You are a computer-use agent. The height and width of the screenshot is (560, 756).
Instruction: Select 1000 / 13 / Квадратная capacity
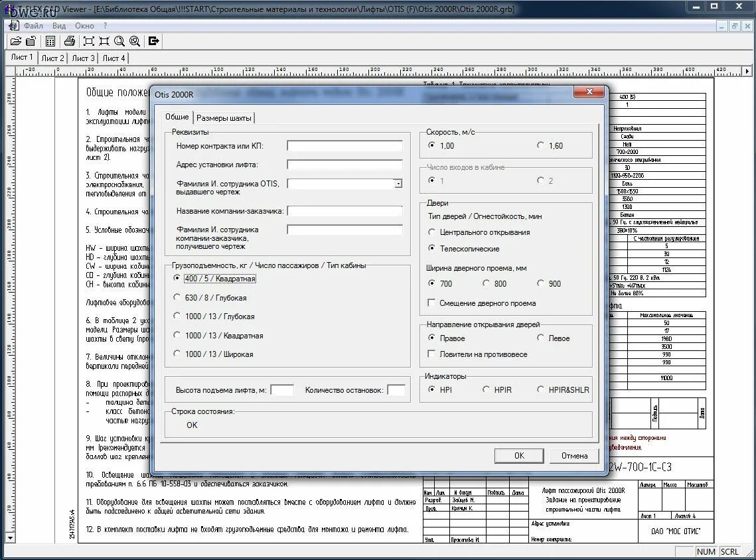[218, 336]
